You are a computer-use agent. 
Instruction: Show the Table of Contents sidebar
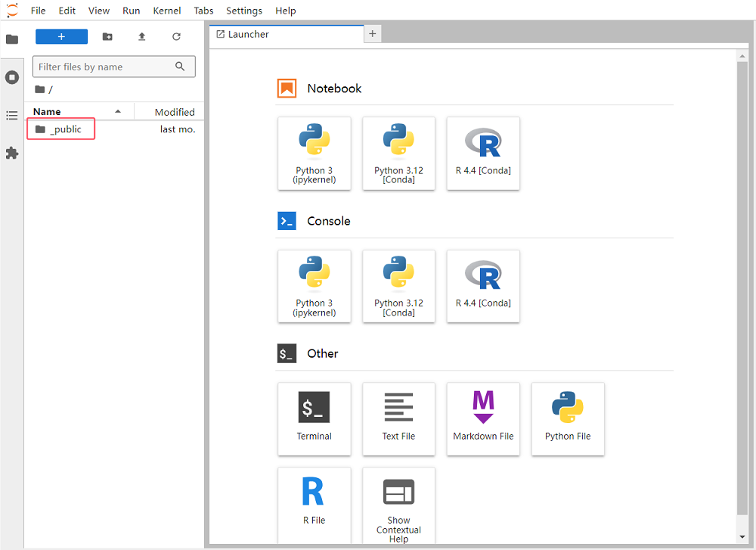(x=12, y=115)
